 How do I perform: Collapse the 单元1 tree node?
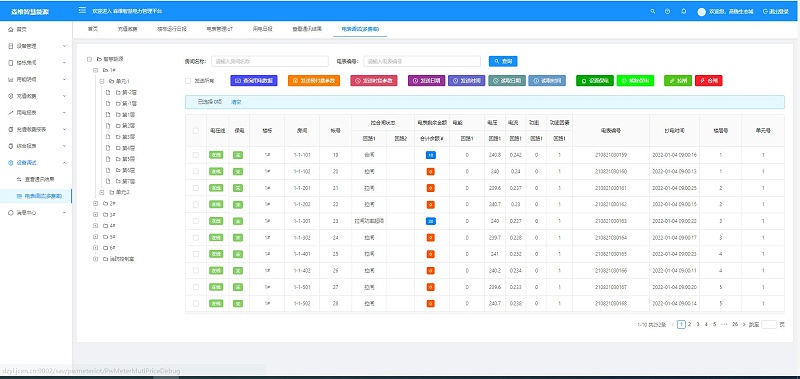click(x=102, y=81)
